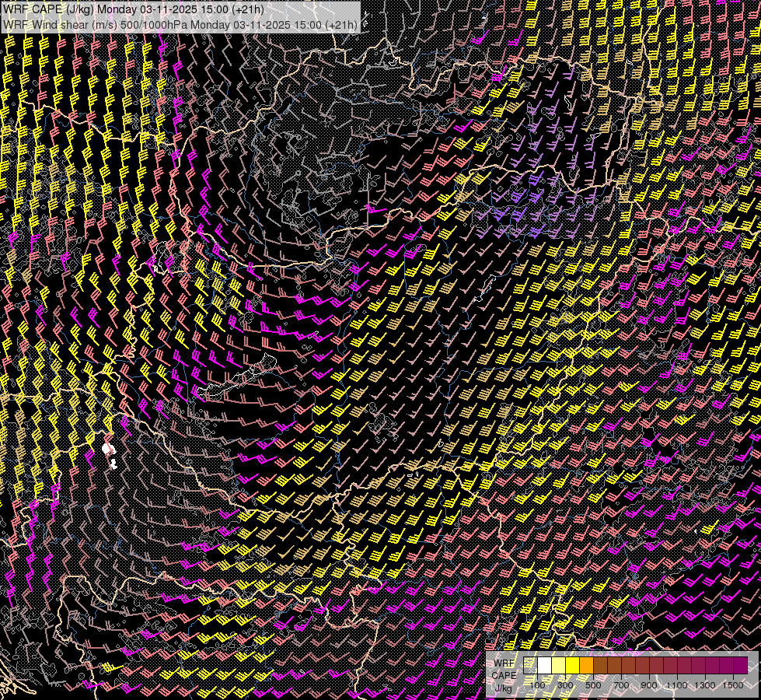Image resolution: width=761 pixels, height=700 pixels.
Task: Select the rightmost purple legend swatch
Action: pyautogui.click(x=740, y=666)
